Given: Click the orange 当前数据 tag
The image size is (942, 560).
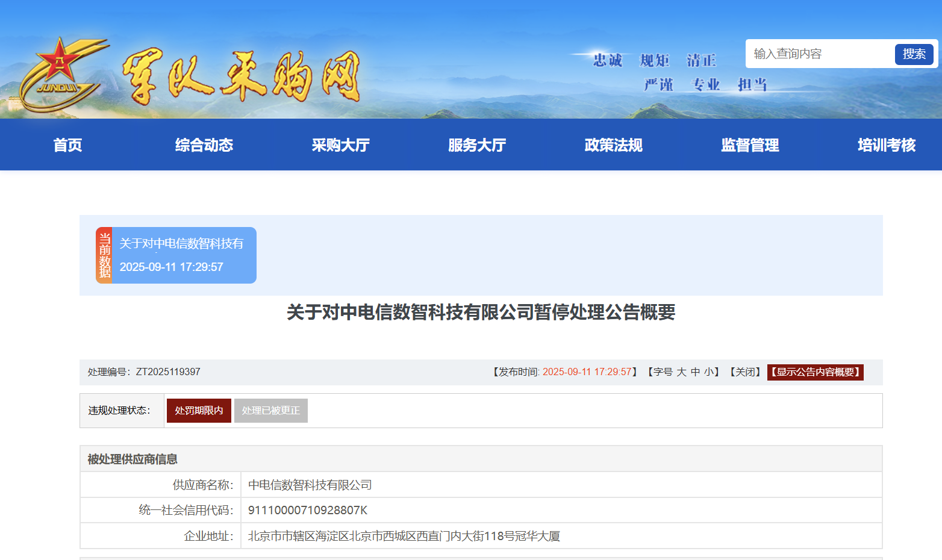Looking at the screenshot, I should point(104,255).
